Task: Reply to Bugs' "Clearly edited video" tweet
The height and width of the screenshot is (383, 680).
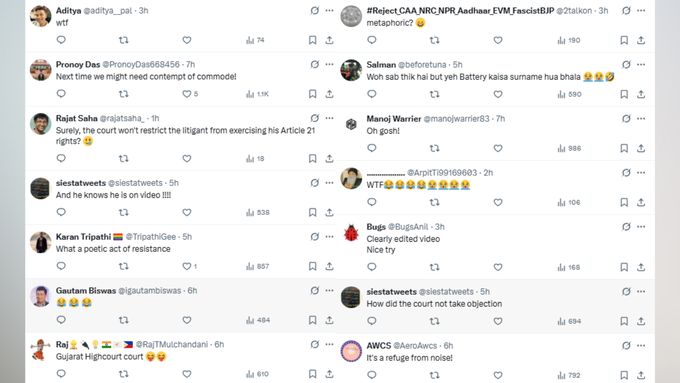Action: [372, 267]
